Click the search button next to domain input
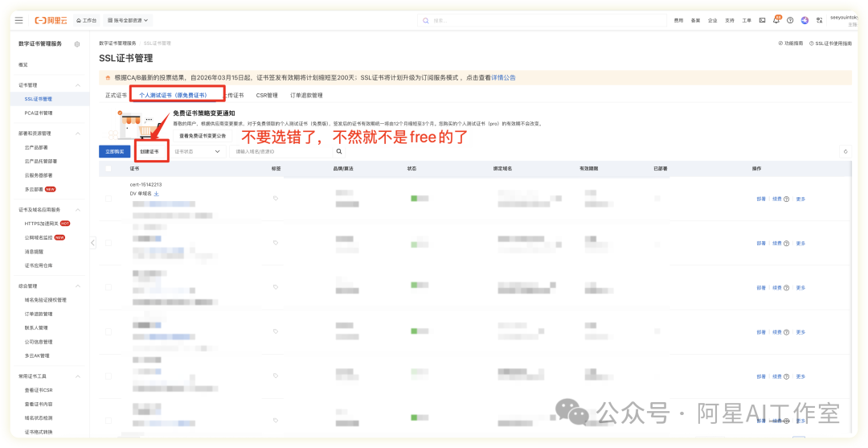868x448 pixels. [339, 151]
